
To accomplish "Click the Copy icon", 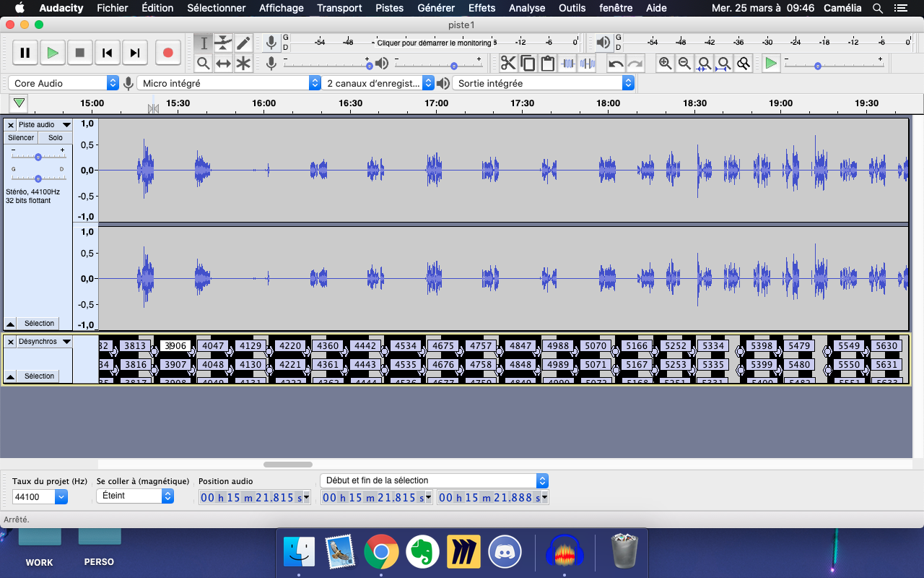I will click(528, 64).
